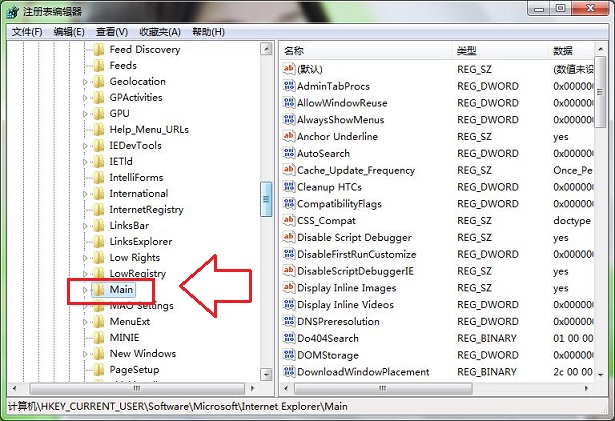Select the LowRegistry tree key
The height and width of the screenshot is (421, 615).
pyautogui.click(x=138, y=273)
